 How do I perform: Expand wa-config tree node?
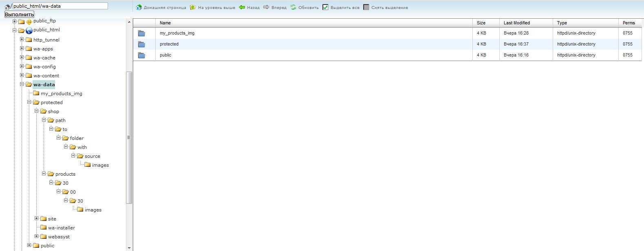tap(22, 66)
